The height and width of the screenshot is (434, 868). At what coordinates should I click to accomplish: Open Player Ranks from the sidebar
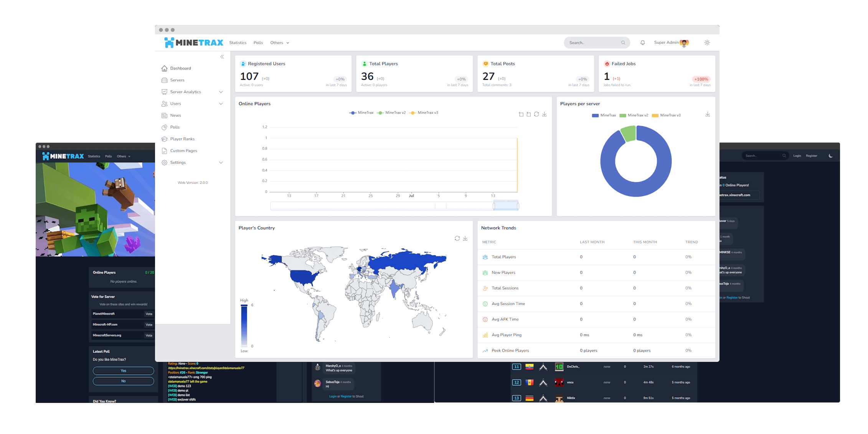tap(182, 139)
